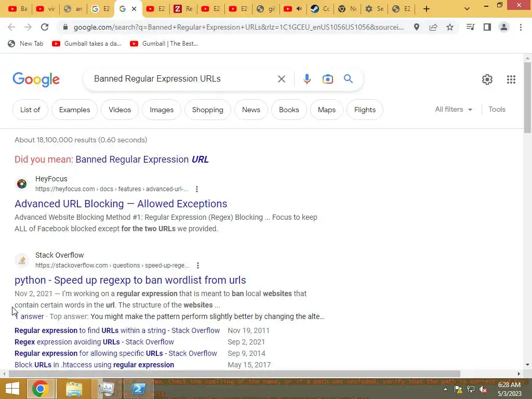The height and width of the screenshot is (399, 532).
Task: Open 'python - Speed up regexp' result
Action: tap(130, 280)
